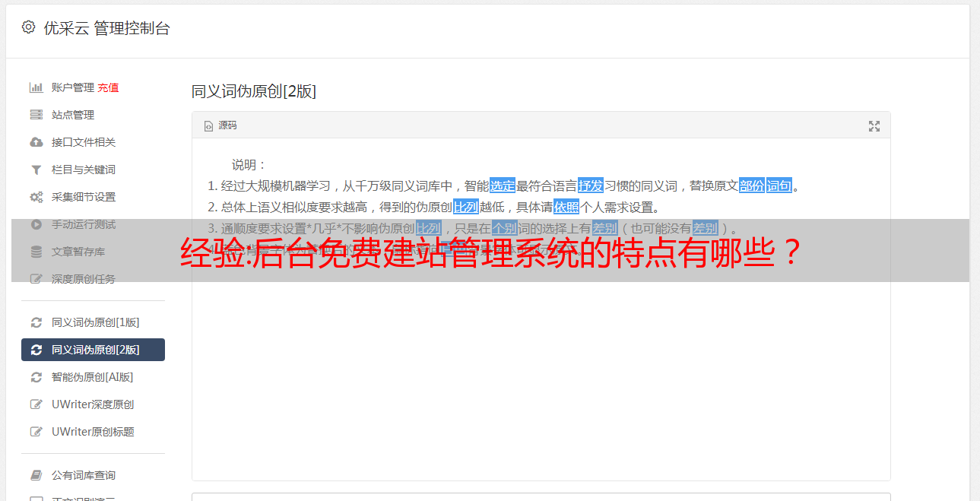Select the filter icon for 栏目与关键词
The width and height of the screenshot is (980, 501).
pos(36,170)
